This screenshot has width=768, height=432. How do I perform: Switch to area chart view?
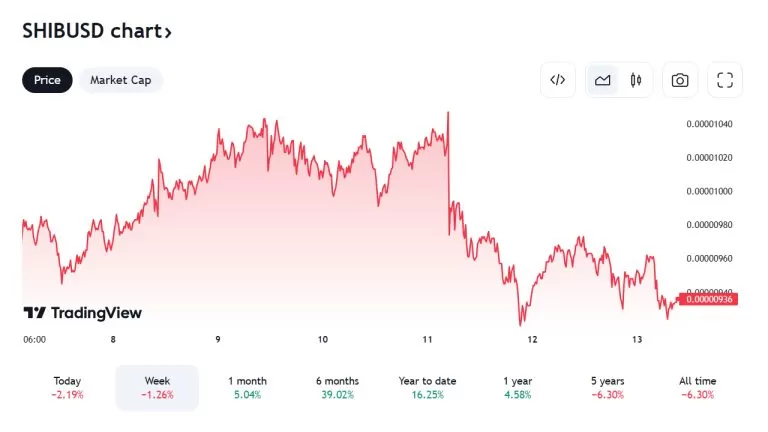[x=603, y=80]
